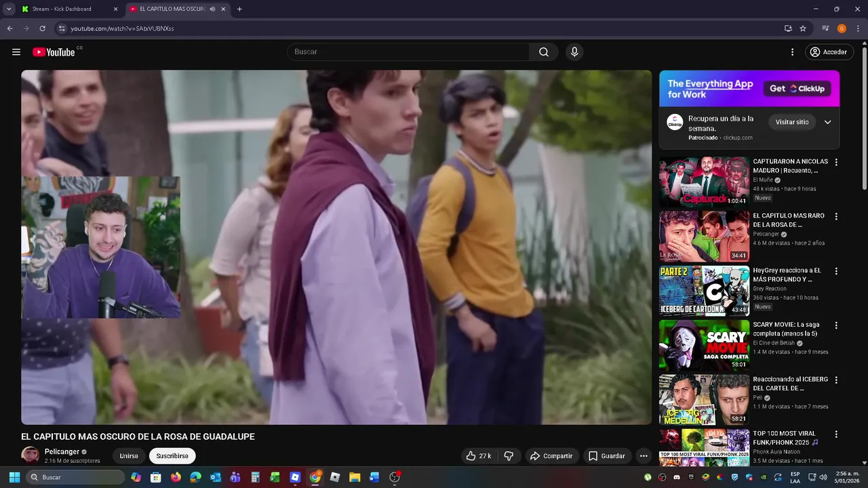Open Microsoft Teams on taskbar
Viewport: 868px width, 488px height.
coord(235,477)
